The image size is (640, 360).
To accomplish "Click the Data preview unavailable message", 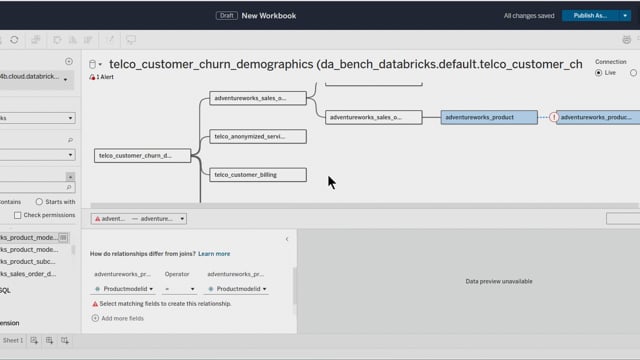I will tap(499, 281).
